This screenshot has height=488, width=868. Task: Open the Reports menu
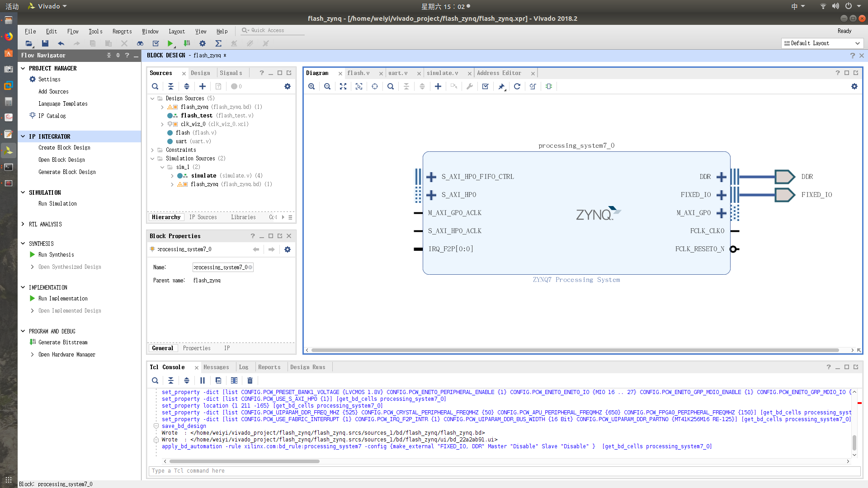[122, 31]
